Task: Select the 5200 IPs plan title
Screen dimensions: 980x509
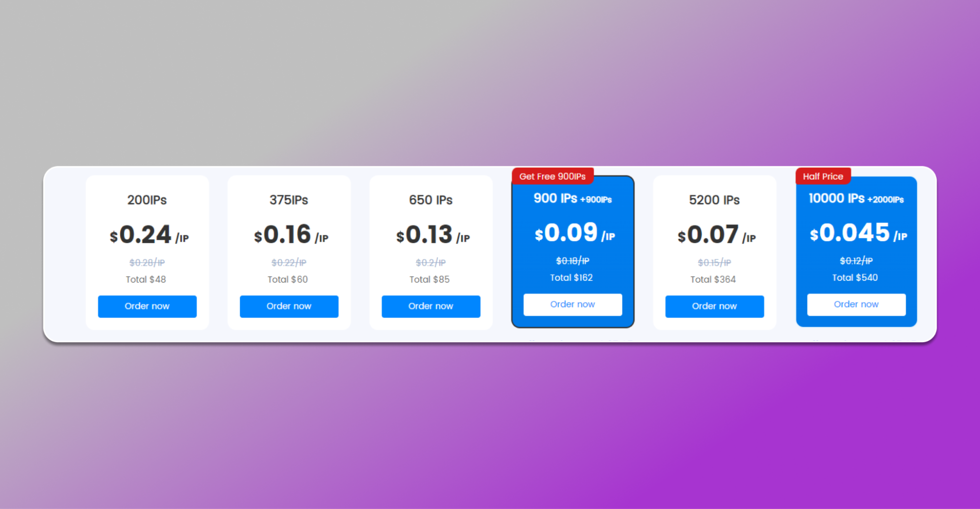Action: pyautogui.click(x=714, y=200)
